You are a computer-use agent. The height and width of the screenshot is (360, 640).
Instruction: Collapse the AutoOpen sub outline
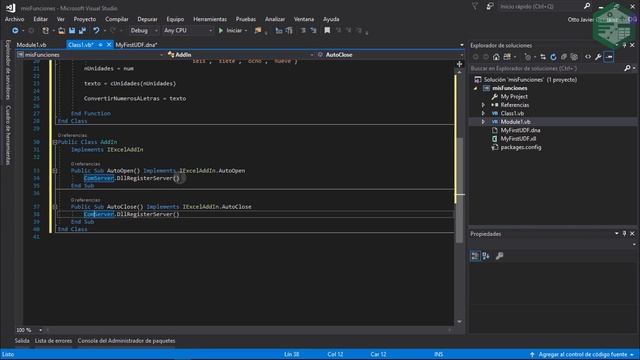55,171
